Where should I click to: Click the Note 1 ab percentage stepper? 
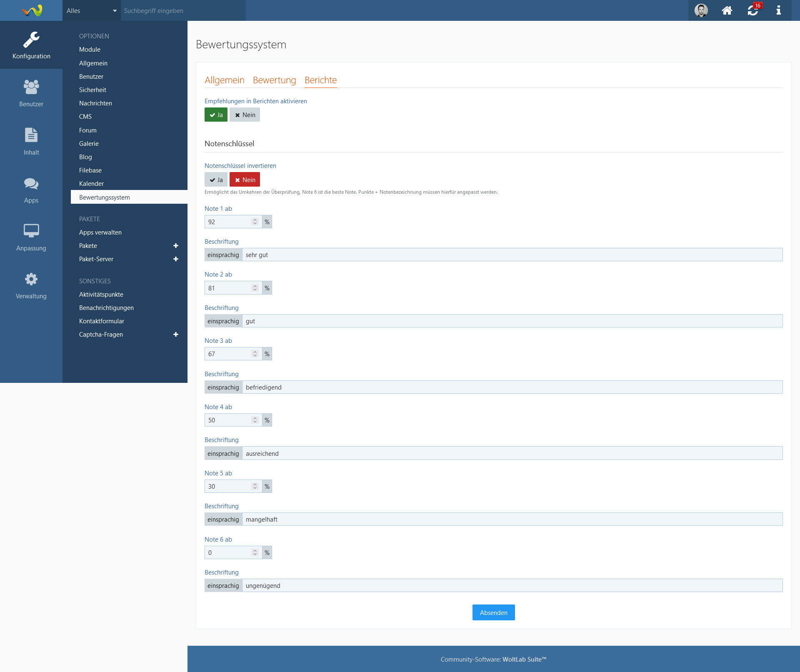coord(255,222)
